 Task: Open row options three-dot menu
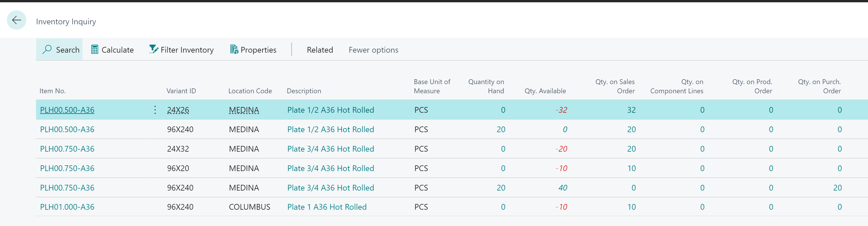point(155,110)
